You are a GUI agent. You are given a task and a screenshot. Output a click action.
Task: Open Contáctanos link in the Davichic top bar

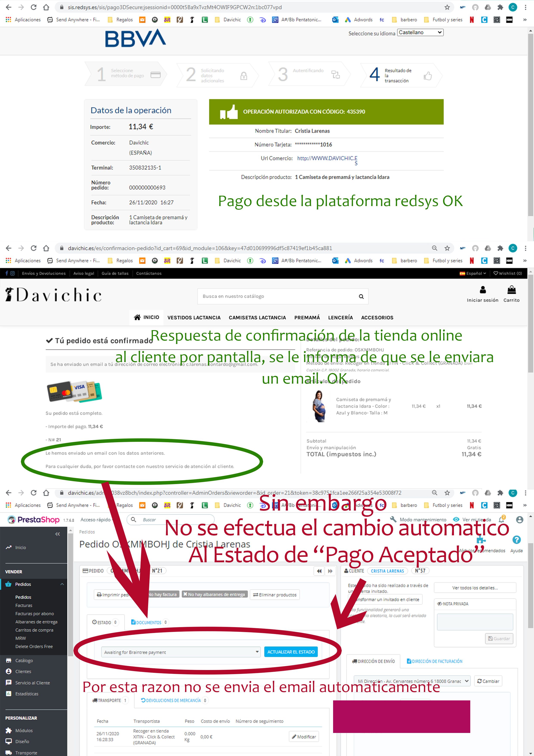149,273
